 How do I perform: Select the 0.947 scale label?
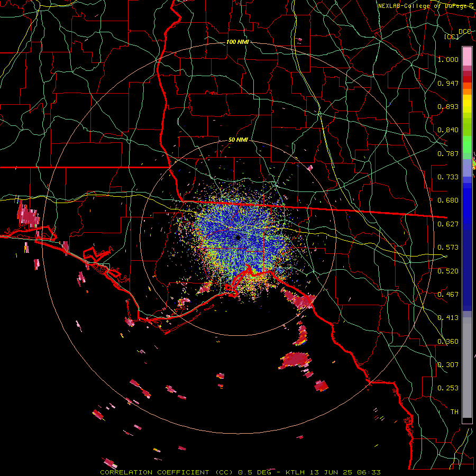tap(448, 83)
